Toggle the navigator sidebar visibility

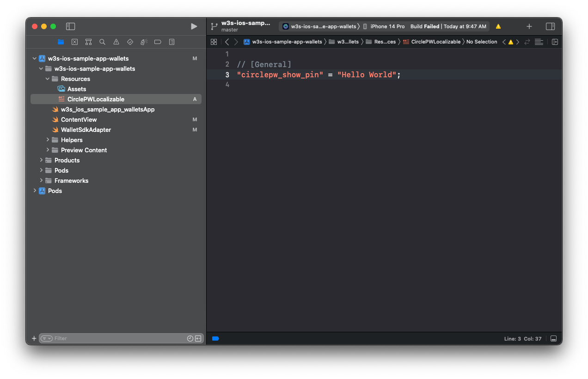(x=70, y=26)
